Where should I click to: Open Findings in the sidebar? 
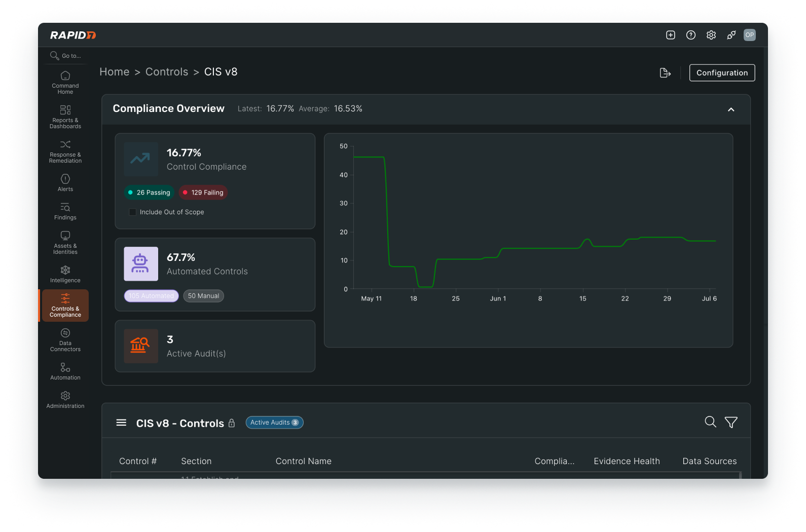point(65,211)
